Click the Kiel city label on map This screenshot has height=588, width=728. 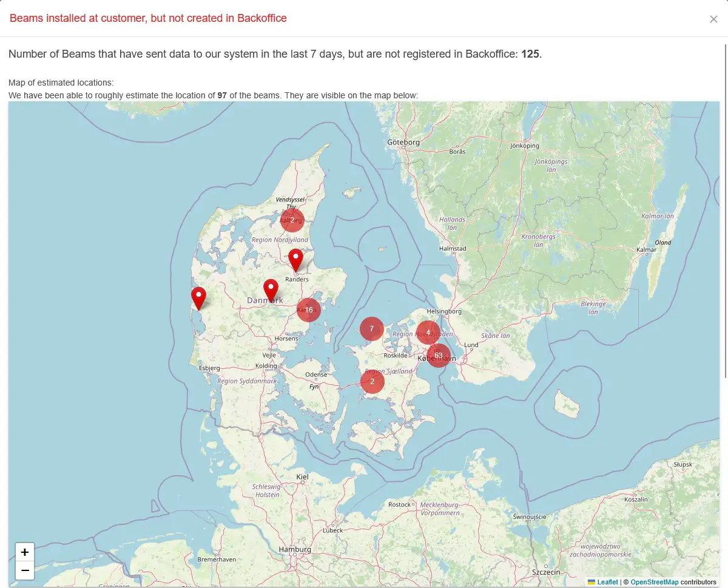tap(302, 477)
